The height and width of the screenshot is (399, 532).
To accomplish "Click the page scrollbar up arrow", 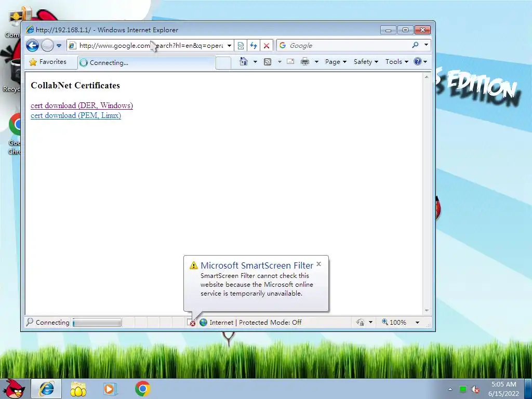I will pyautogui.click(x=427, y=77).
